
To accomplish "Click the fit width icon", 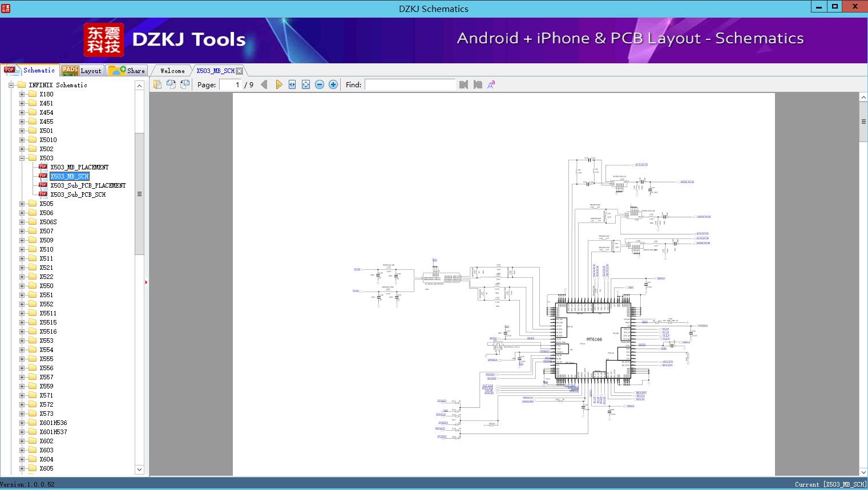I will [292, 84].
